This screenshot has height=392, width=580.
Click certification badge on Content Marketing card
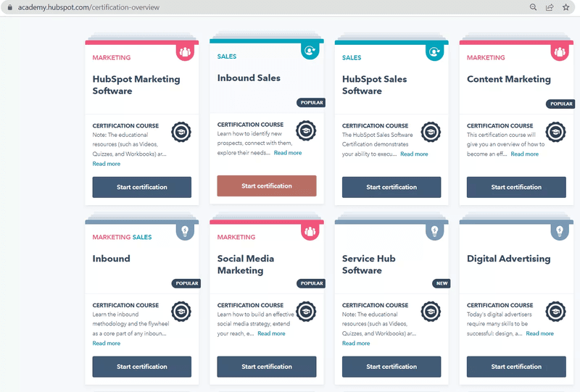555,132
